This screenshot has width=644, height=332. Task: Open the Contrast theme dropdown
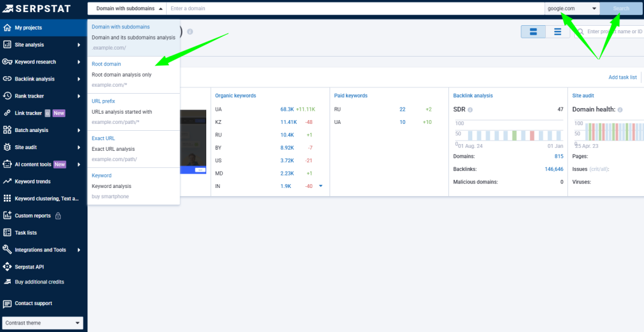(43, 323)
